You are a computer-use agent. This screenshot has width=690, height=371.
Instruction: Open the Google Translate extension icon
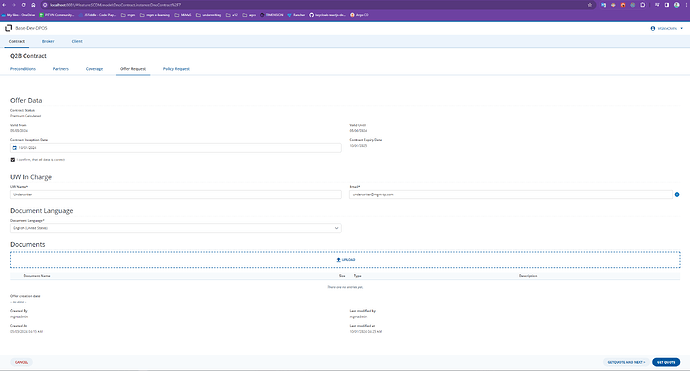(x=603, y=5)
